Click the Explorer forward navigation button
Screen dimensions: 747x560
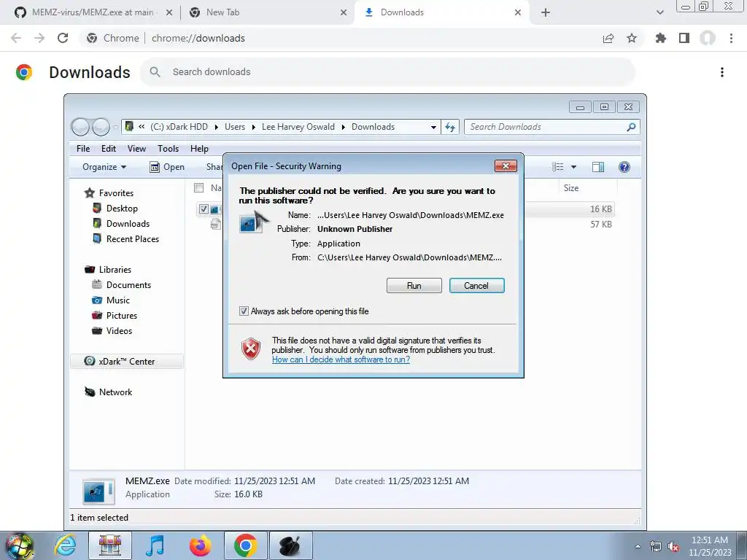click(101, 127)
